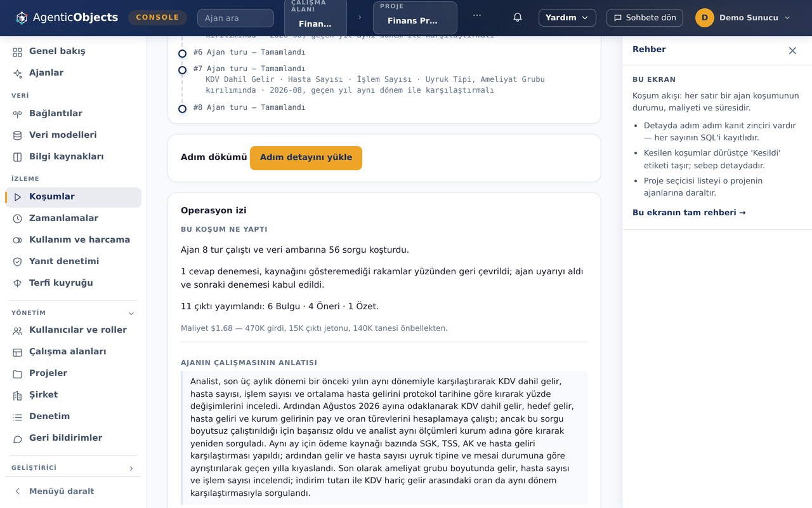Focus the Ajan ara search field
Image resolution: width=812 pixels, height=508 pixels.
coord(235,18)
